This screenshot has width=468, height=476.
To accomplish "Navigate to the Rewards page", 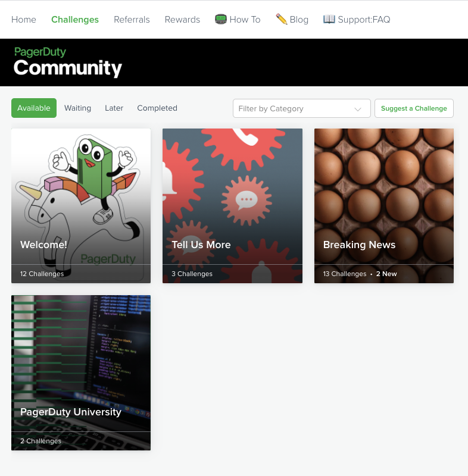I will pyautogui.click(x=182, y=20).
